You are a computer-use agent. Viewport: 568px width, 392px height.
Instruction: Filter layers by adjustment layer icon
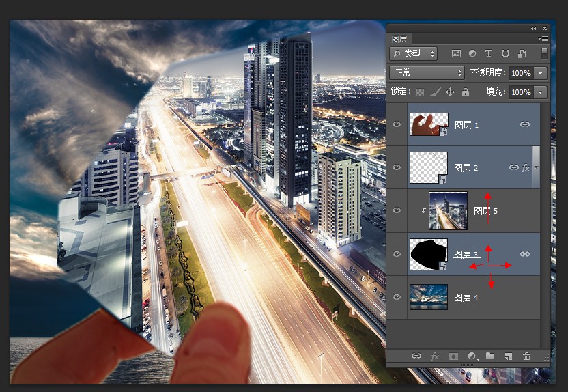point(472,54)
